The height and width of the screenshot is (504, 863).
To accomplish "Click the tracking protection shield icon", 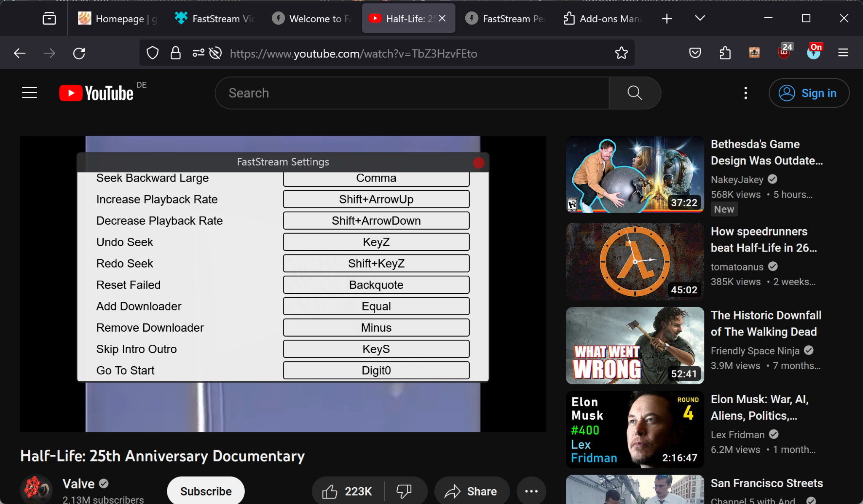I will point(153,53).
